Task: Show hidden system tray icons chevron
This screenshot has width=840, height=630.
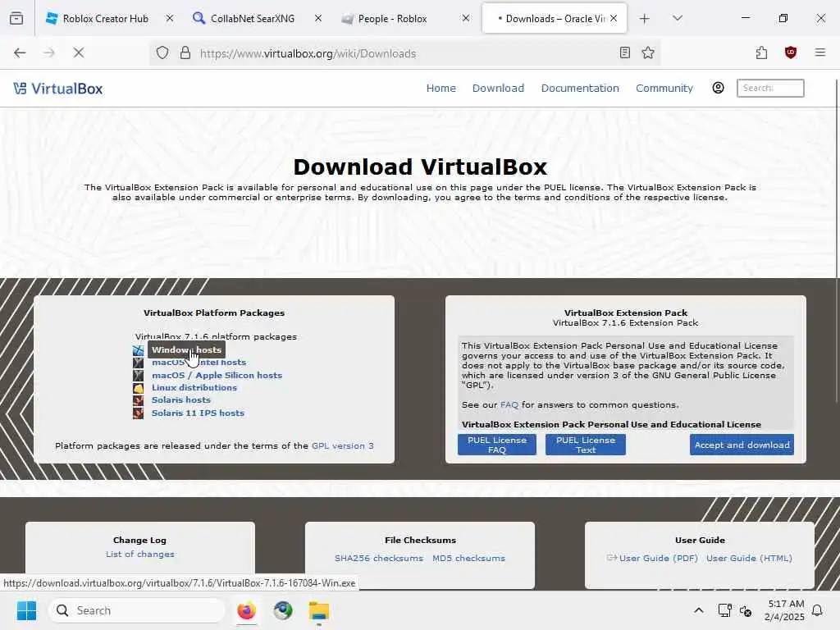Action: (x=699, y=610)
